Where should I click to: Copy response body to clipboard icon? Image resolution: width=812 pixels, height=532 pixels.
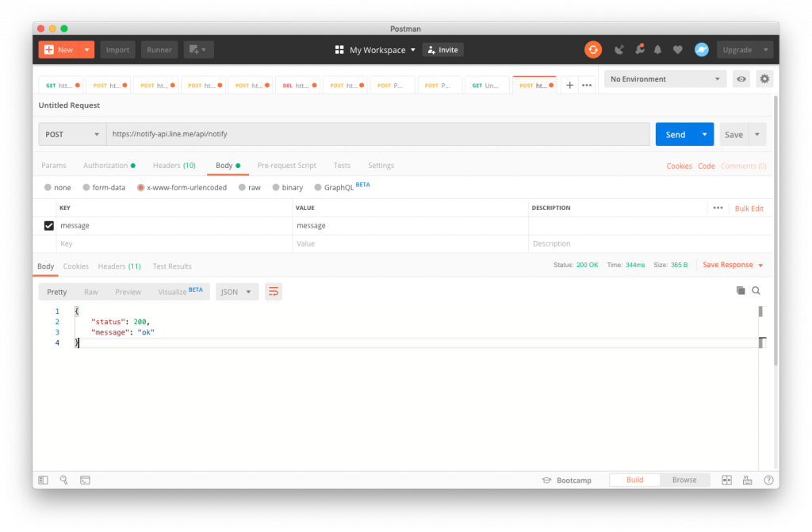tap(741, 291)
